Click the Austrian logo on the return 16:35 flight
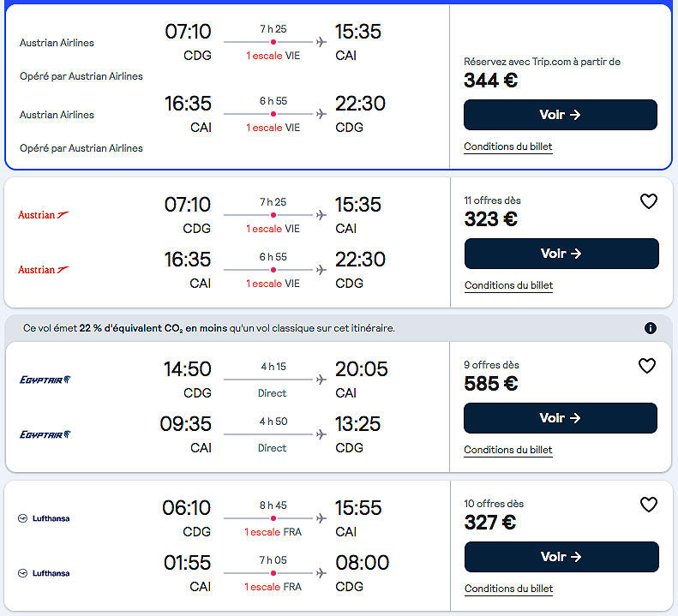Image resolution: width=678 pixels, height=616 pixels. click(x=44, y=270)
